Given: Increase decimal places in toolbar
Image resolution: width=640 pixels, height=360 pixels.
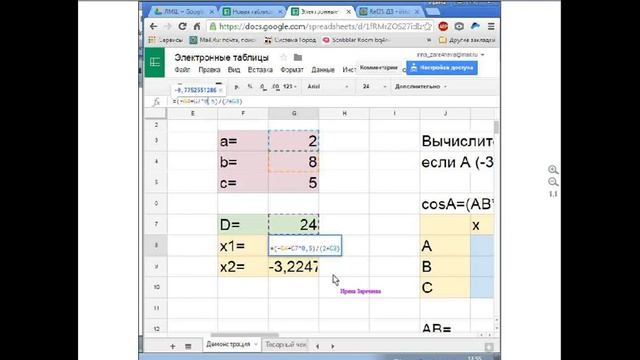Looking at the screenshot, I should click(x=276, y=87).
